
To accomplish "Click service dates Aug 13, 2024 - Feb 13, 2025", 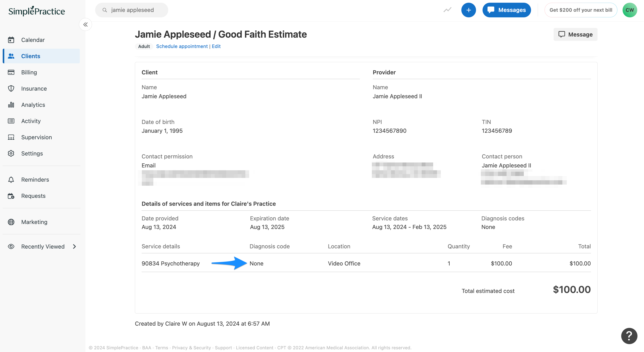I will coord(409,227).
